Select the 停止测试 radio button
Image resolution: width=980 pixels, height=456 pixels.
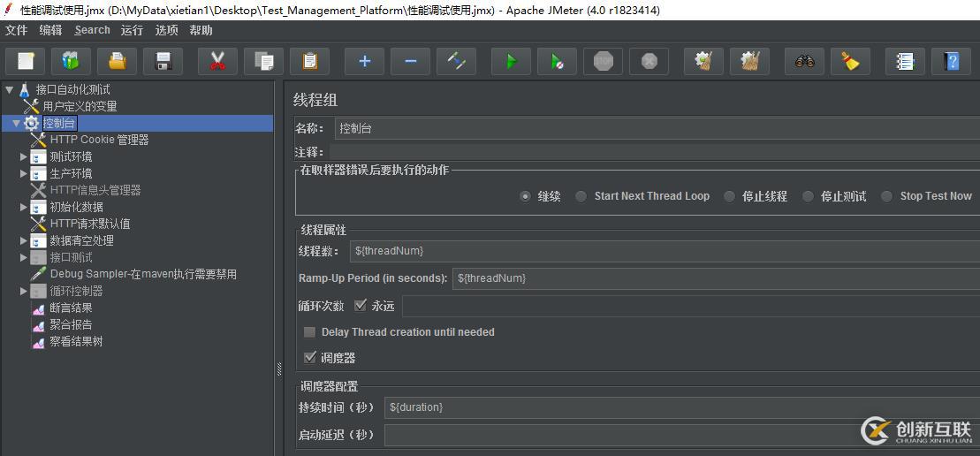coord(809,196)
